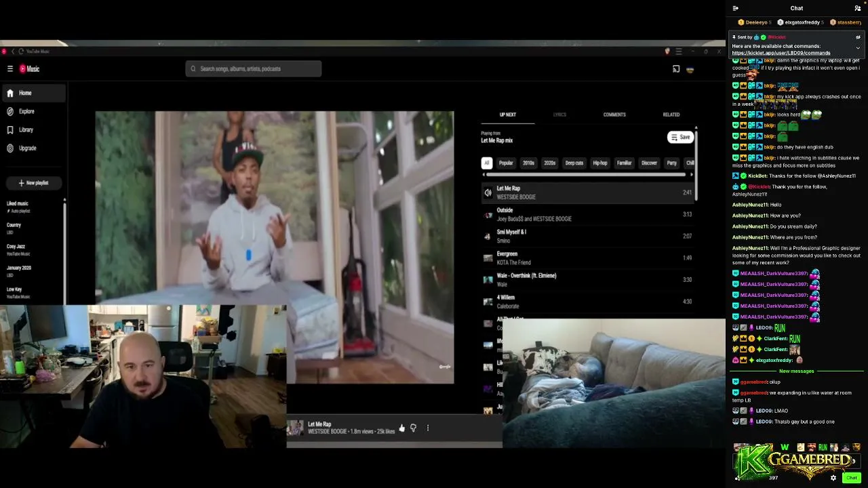The image size is (868, 488).
Task: Click the Let Me Rap music video
Action: pyautogui.click(x=275, y=247)
